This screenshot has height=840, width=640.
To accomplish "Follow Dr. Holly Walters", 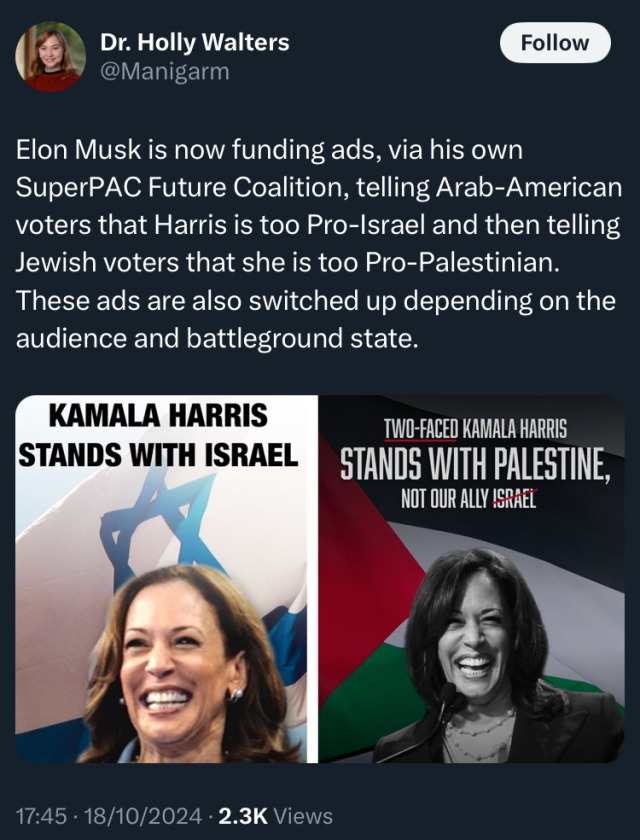I will tap(555, 43).
